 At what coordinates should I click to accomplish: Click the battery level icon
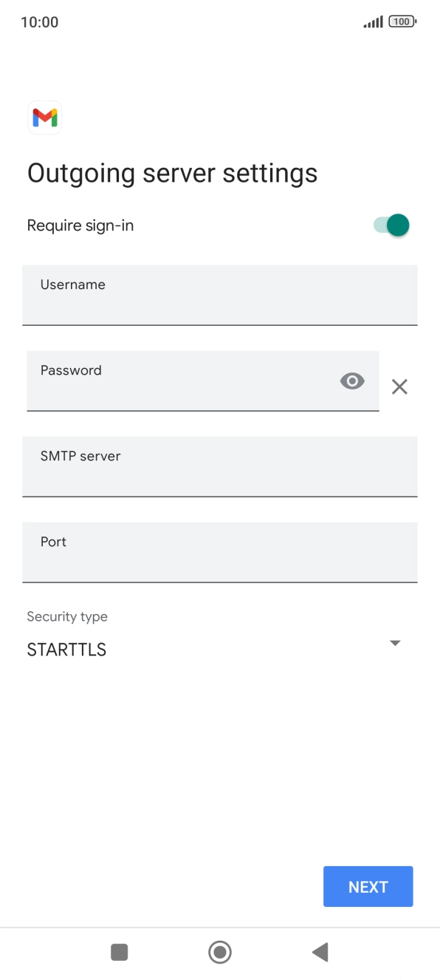pyautogui.click(x=401, y=21)
